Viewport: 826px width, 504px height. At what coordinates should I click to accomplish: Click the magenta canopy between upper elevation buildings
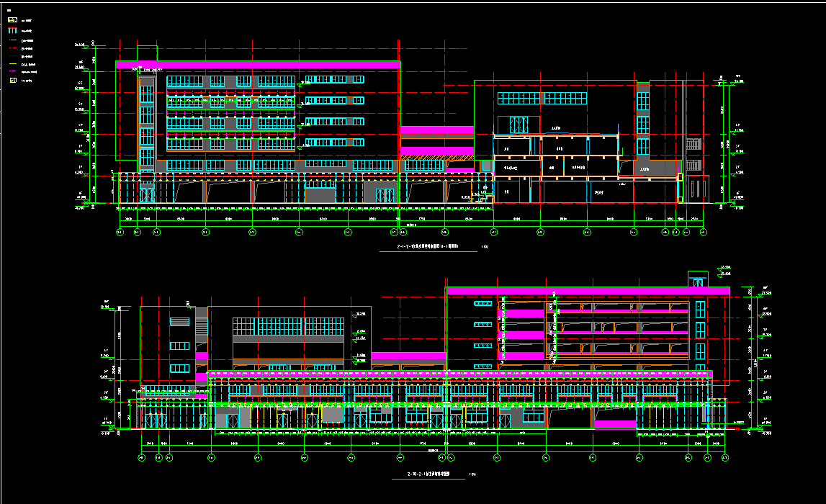(436, 130)
